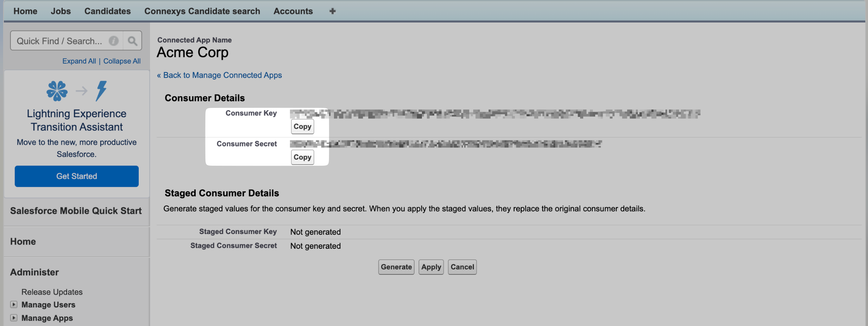This screenshot has width=868, height=326.
Task: Open Salesforce Mobile Quick Start
Action: click(x=76, y=211)
